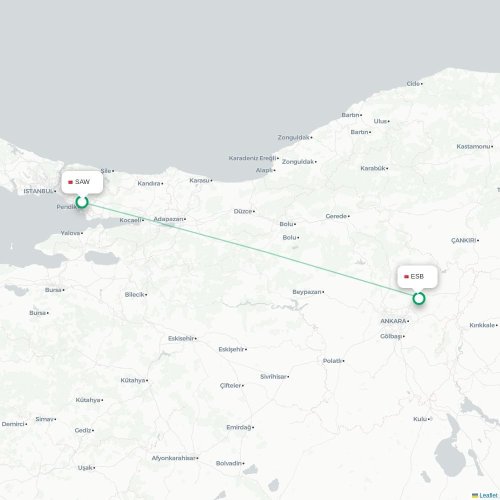
Task: Click the SAW airport circle marker
Action: point(82,202)
